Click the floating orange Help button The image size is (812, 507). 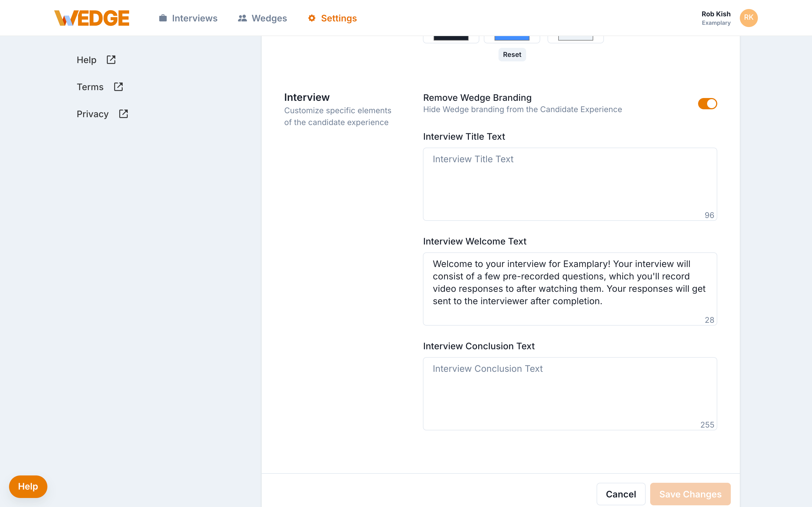point(28,486)
